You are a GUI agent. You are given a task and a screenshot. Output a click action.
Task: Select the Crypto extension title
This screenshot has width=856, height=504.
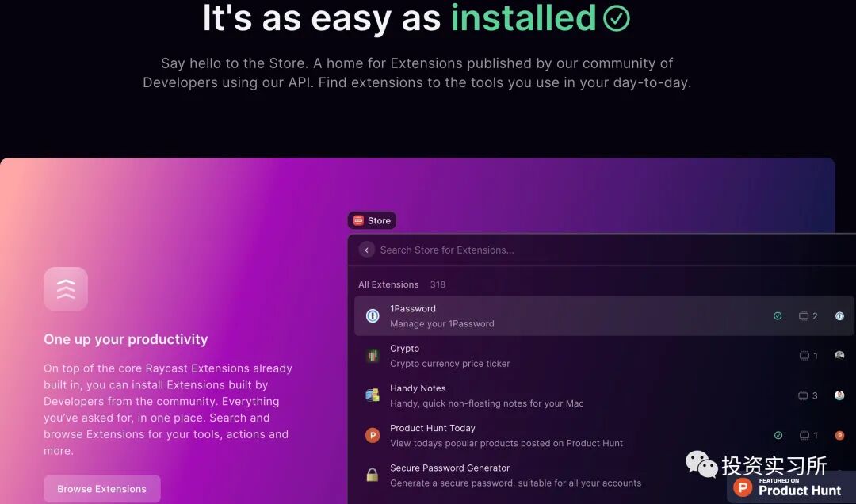point(404,349)
